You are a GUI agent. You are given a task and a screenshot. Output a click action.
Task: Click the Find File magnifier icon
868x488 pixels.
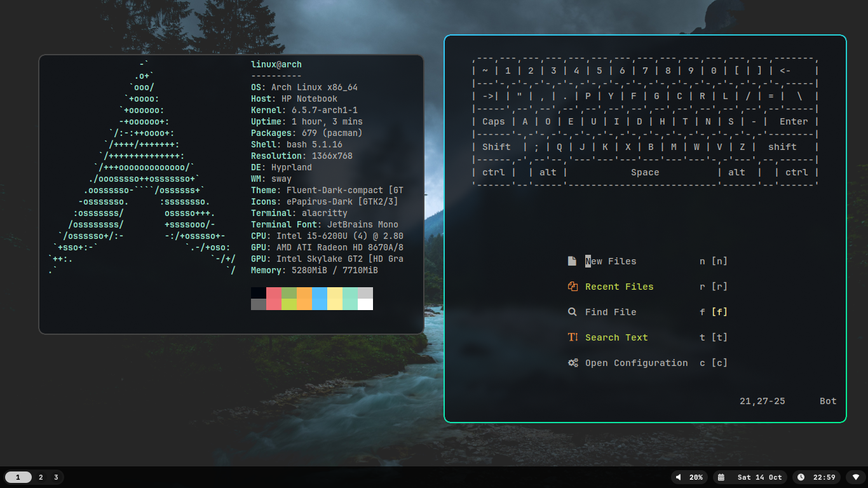(x=572, y=312)
